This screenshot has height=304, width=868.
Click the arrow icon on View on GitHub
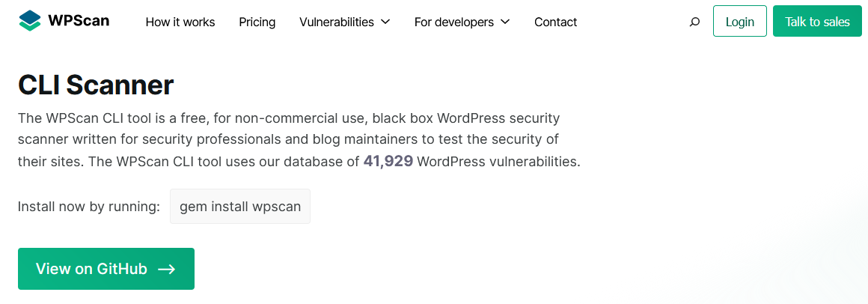click(167, 269)
